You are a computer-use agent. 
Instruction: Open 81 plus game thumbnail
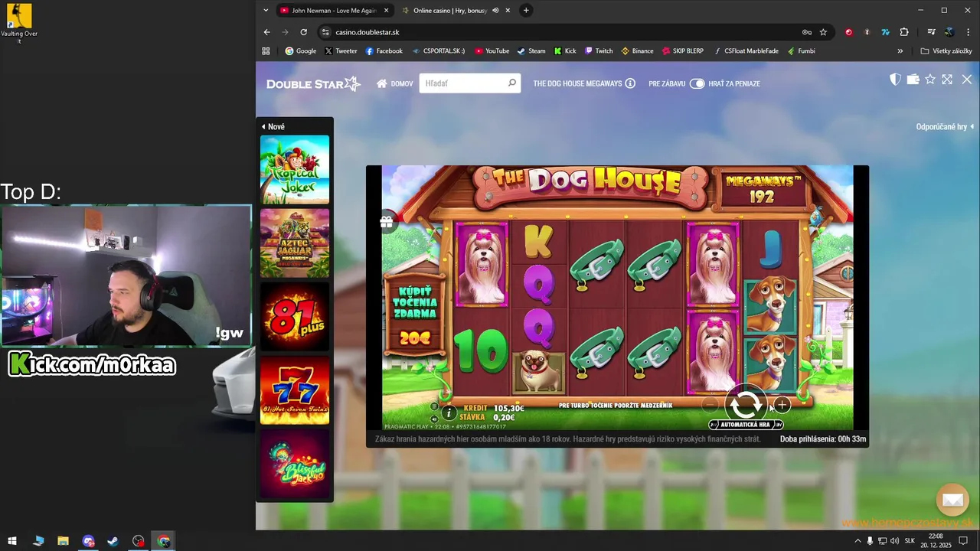pos(295,317)
